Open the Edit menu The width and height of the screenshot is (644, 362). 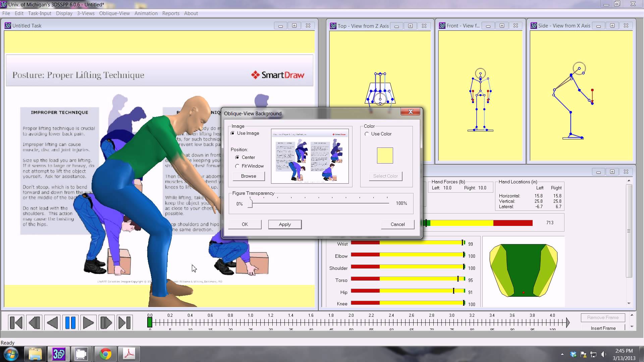[x=19, y=13]
